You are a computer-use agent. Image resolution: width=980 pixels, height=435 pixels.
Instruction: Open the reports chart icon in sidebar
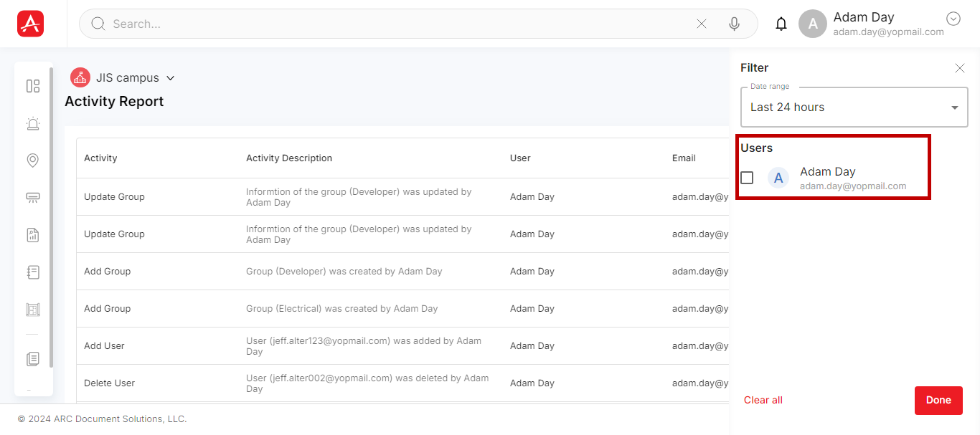[33, 235]
